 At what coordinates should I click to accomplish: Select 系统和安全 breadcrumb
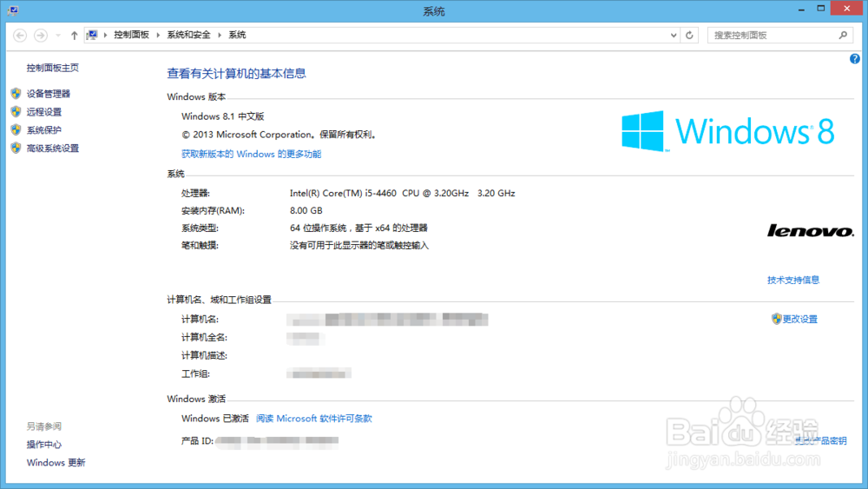coord(188,35)
